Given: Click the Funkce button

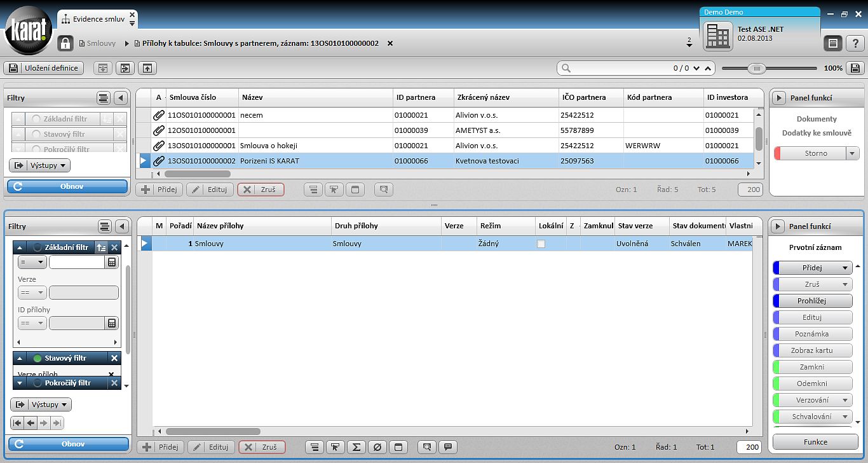Looking at the screenshot, I should coord(815,442).
